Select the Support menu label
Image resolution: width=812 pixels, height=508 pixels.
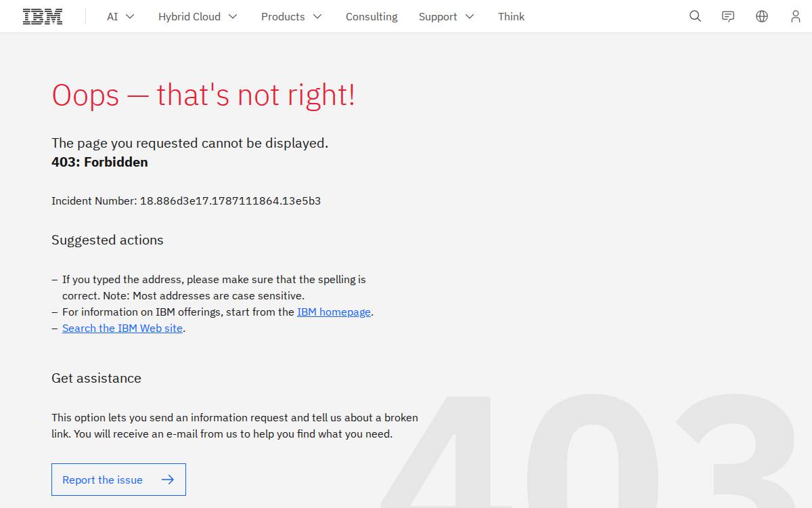tap(438, 16)
